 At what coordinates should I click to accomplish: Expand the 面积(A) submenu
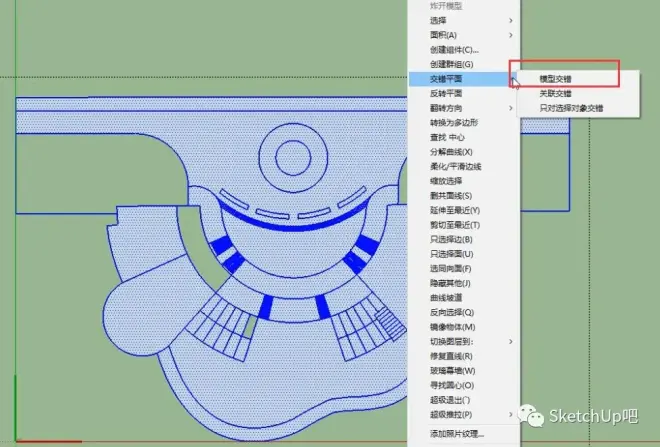tap(464, 35)
